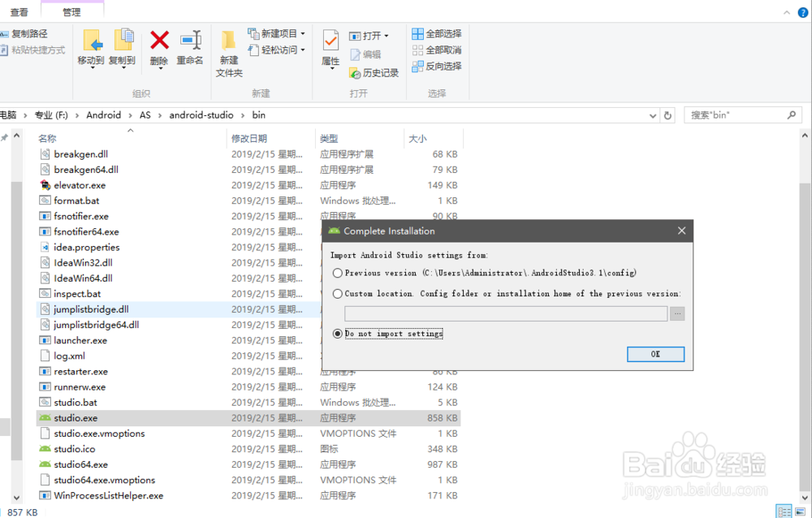Image resolution: width=812 pixels, height=518 pixels.
Task: Select Do not import settings radio
Action: tap(338, 334)
